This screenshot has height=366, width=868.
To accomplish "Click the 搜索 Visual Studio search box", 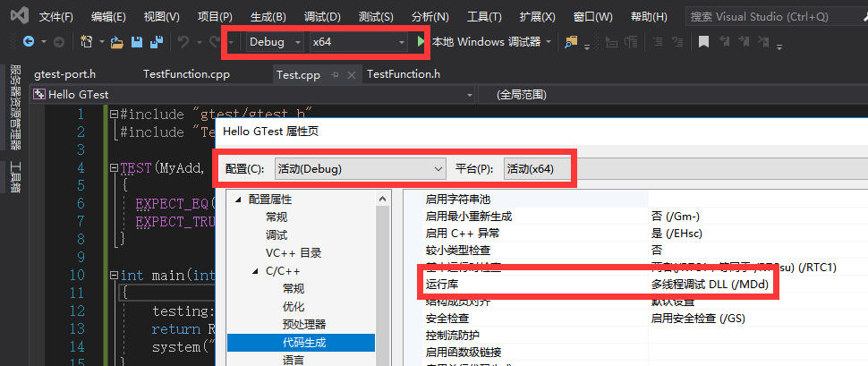I will [x=775, y=17].
